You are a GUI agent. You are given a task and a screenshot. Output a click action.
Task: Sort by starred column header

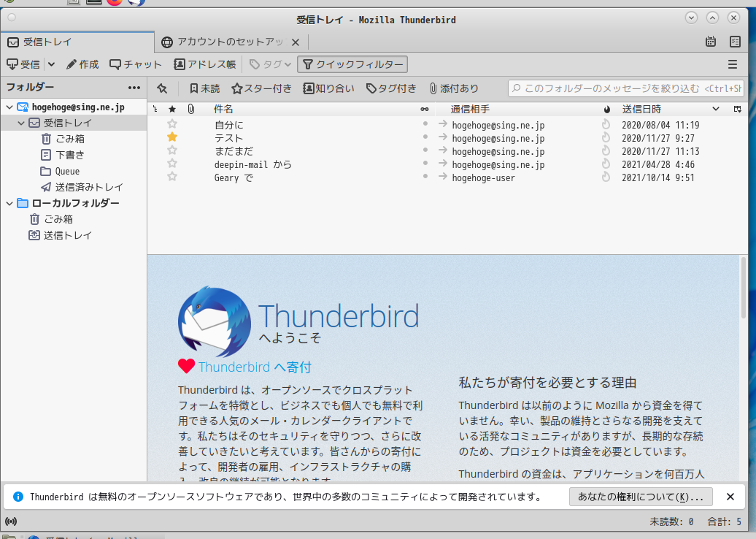[172, 109]
